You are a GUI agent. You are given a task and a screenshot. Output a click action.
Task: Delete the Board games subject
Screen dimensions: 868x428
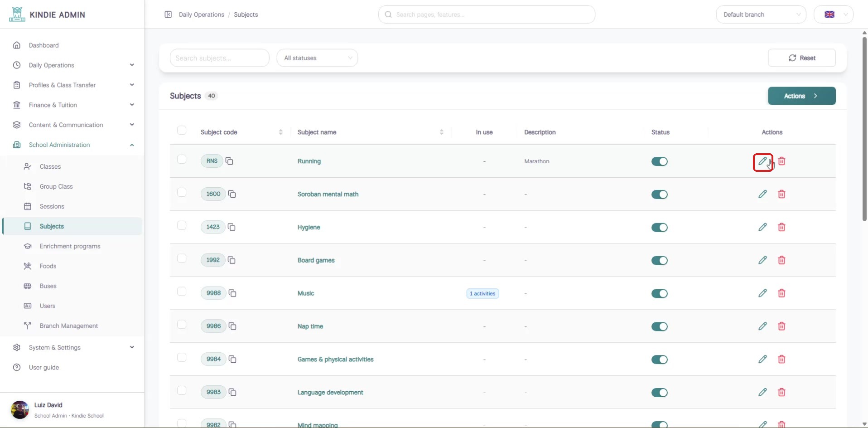[x=781, y=260]
